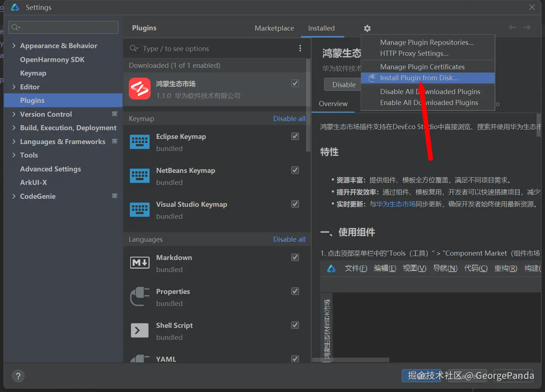Uncheck the NetBeans Keymap plugin
This screenshot has width=545, height=392.
pos(295,170)
